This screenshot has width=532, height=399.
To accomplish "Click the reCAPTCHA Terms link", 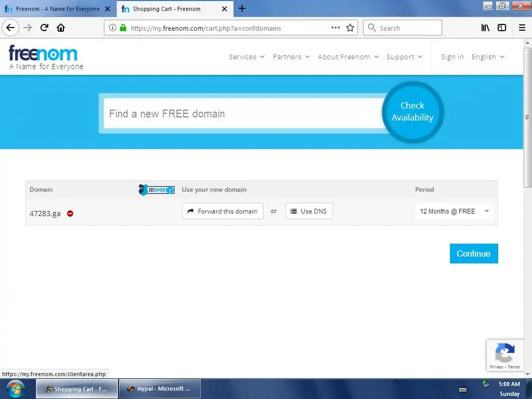I will coord(514,367).
